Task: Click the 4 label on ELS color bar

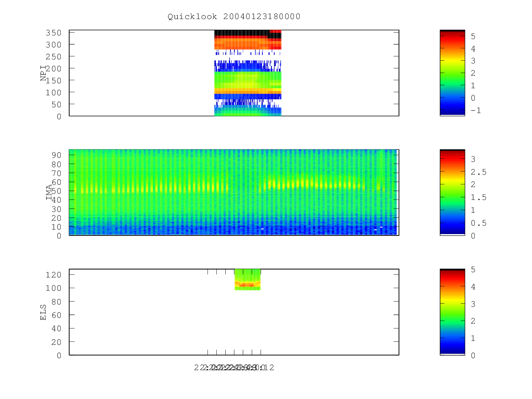Action: click(x=474, y=287)
